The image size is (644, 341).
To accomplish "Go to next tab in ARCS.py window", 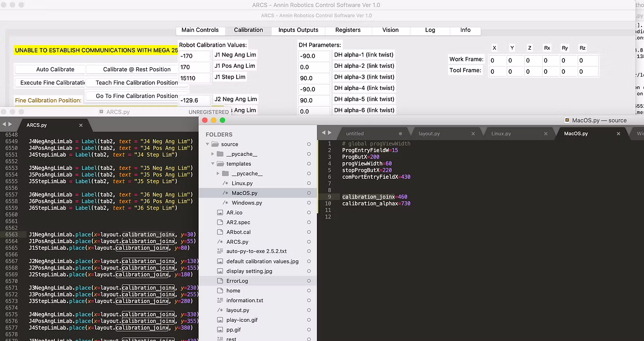I will coord(10,125).
